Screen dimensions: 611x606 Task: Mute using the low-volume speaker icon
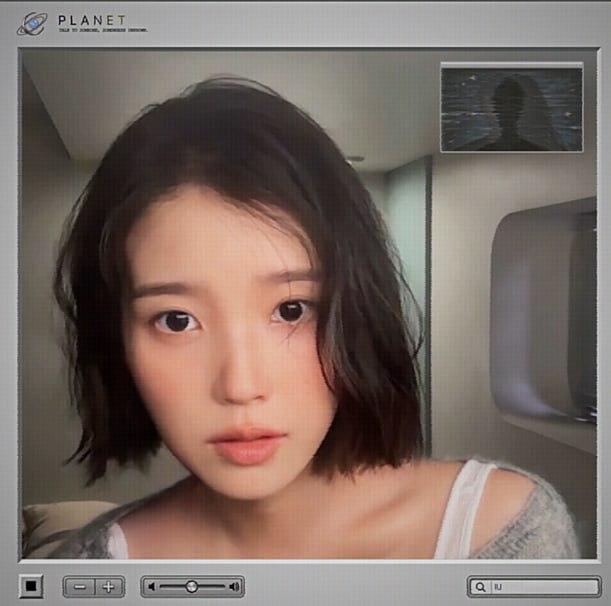[152, 586]
